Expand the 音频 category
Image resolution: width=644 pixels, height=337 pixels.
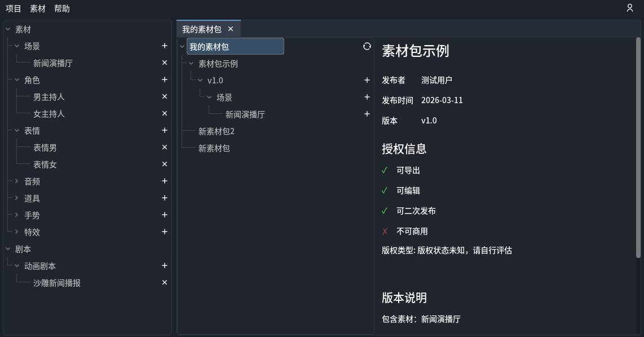point(17,181)
